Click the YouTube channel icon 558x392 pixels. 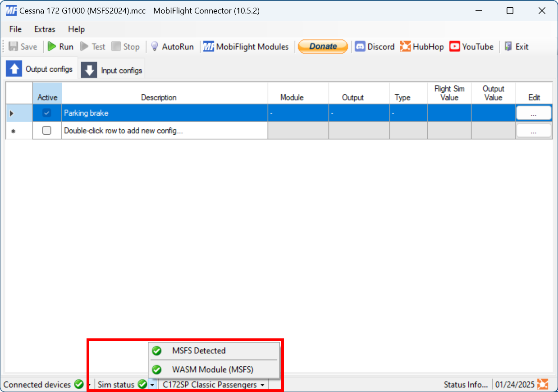pyautogui.click(x=455, y=46)
